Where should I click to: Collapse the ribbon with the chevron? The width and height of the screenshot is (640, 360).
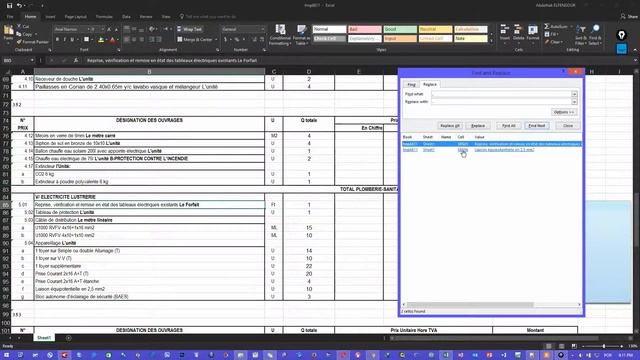pyautogui.click(x=635, y=50)
